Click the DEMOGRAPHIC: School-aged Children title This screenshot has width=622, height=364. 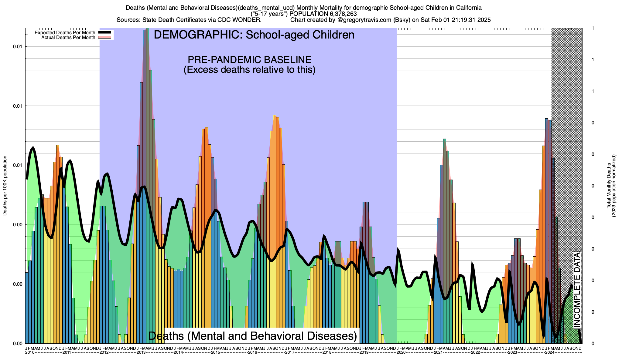(x=254, y=35)
